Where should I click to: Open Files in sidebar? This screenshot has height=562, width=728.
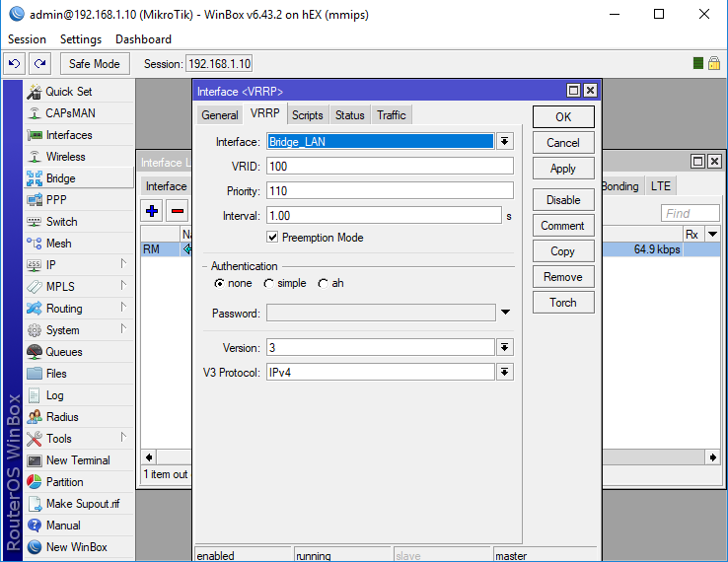[x=79, y=374]
